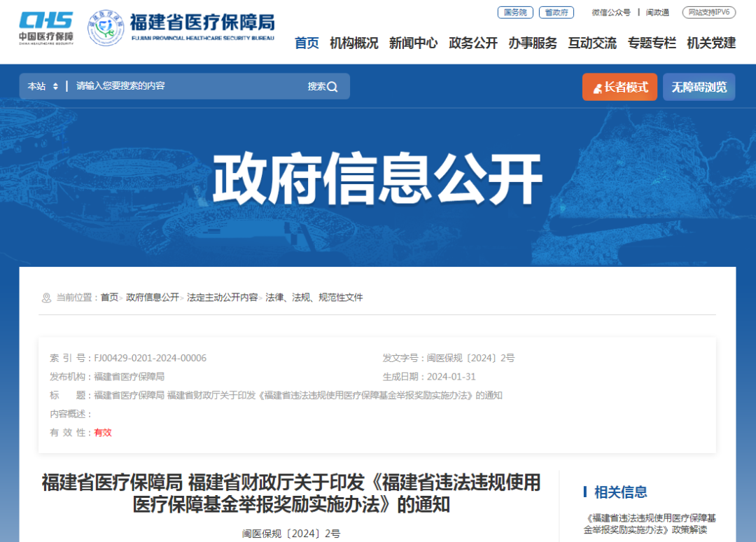Click the 标题 row text in info box

click(x=298, y=396)
